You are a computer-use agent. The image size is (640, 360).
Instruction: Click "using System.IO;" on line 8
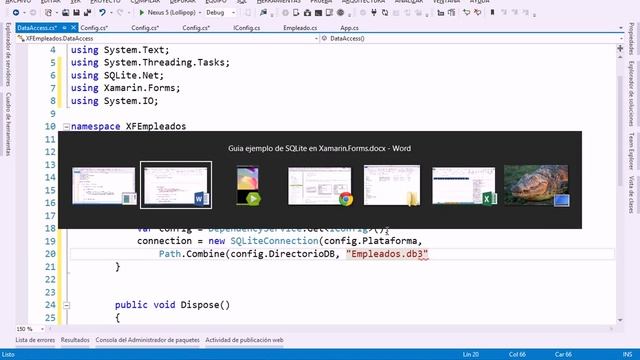click(114, 101)
